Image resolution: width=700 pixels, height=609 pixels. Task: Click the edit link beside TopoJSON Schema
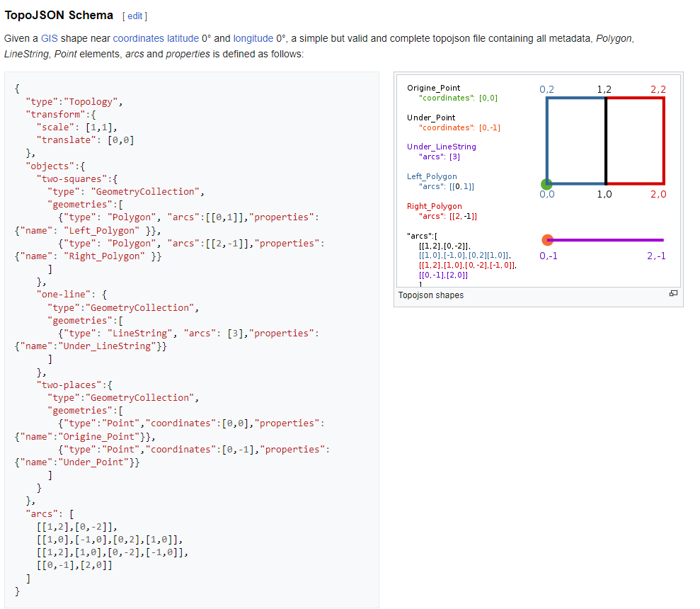point(134,15)
